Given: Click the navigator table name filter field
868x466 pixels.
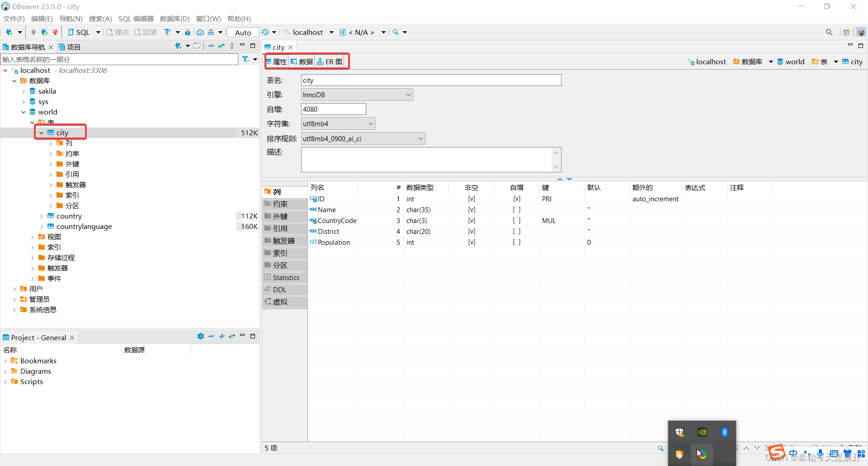Looking at the screenshot, I should 119,59.
